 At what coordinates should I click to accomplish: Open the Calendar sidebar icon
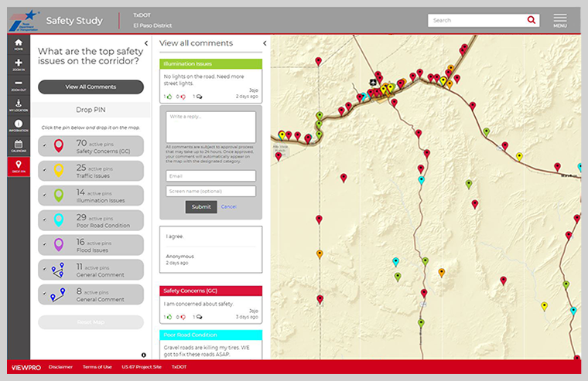pyautogui.click(x=19, y=146)
